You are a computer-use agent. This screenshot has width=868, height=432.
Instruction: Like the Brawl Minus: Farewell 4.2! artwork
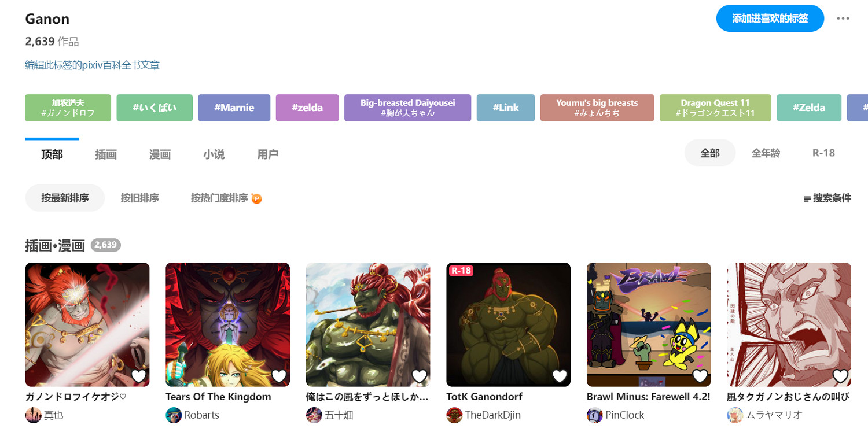click(700, 376)
